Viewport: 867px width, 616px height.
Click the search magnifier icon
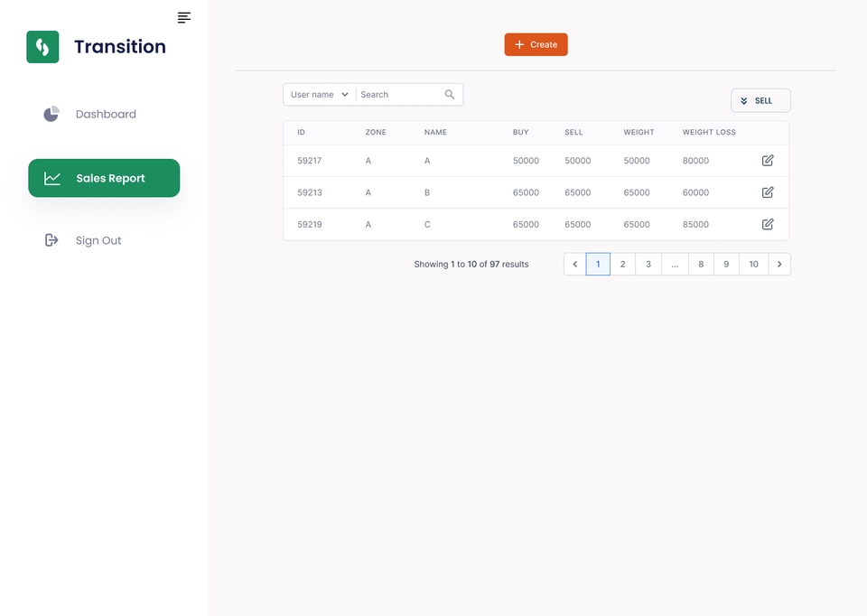point(450,95)
